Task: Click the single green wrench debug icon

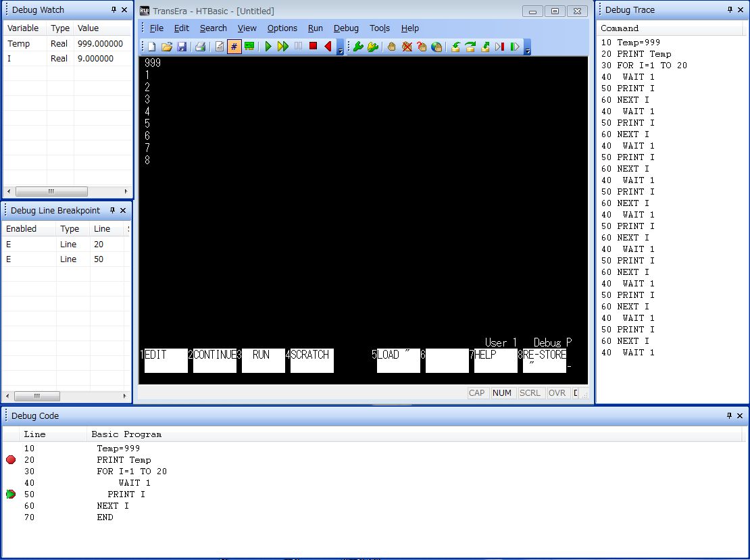Action: click(358, 47)
